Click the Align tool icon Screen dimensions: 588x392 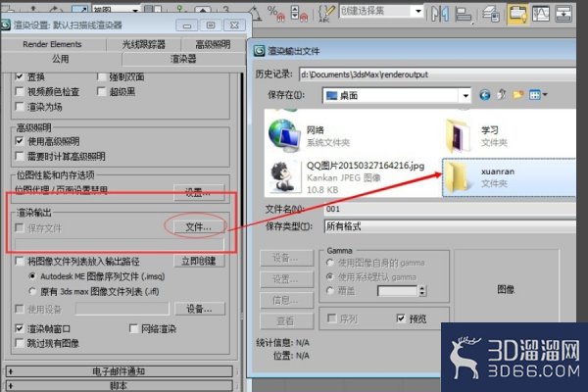coord(464,15)
